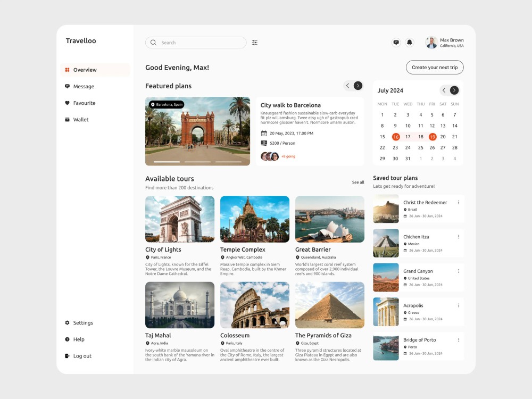
Task: Select July 25 in the calendar
Action: tap(421, 147)
